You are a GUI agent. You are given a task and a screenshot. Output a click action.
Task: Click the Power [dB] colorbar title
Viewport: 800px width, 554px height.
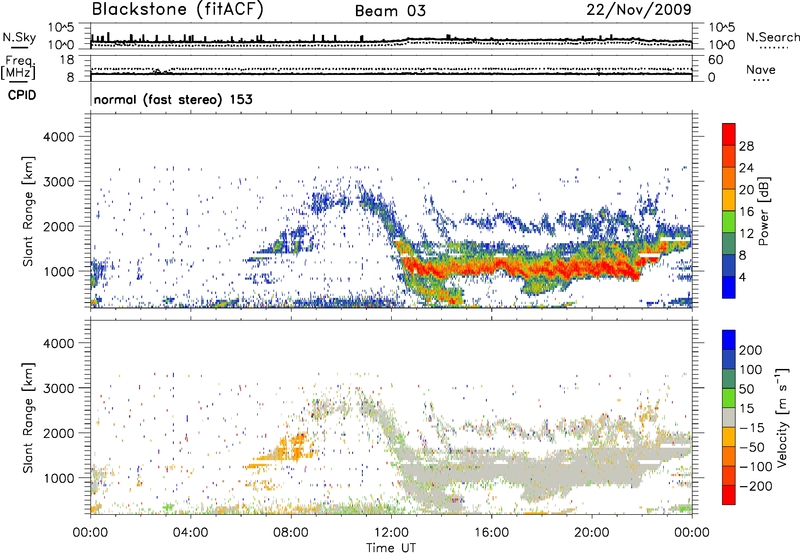(x=764, y=211)
